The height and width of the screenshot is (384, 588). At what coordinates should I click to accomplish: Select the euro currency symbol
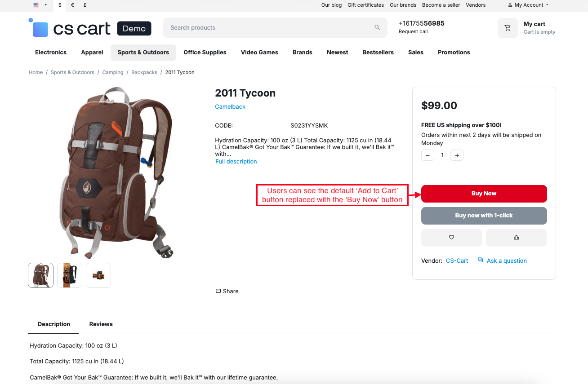click(72, 5)
